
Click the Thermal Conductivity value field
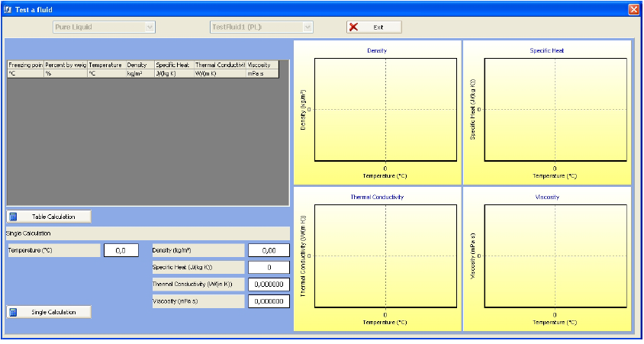[x=269, y=284]
